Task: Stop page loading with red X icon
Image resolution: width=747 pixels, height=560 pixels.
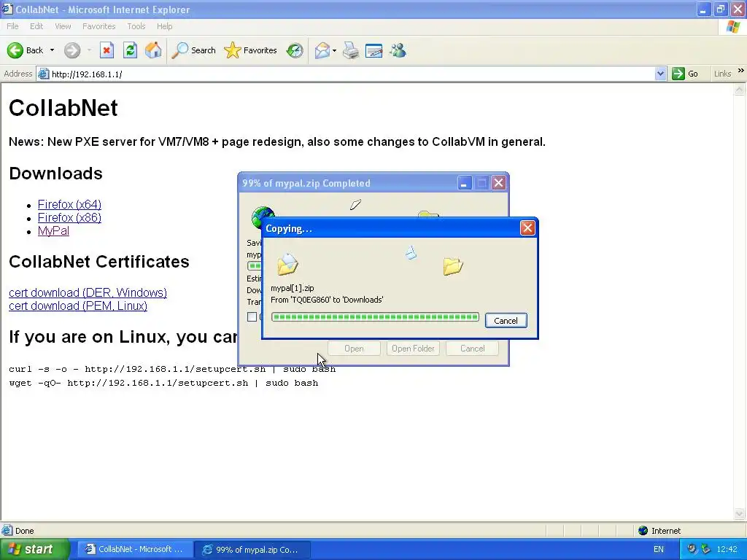Action: point(107,50)
